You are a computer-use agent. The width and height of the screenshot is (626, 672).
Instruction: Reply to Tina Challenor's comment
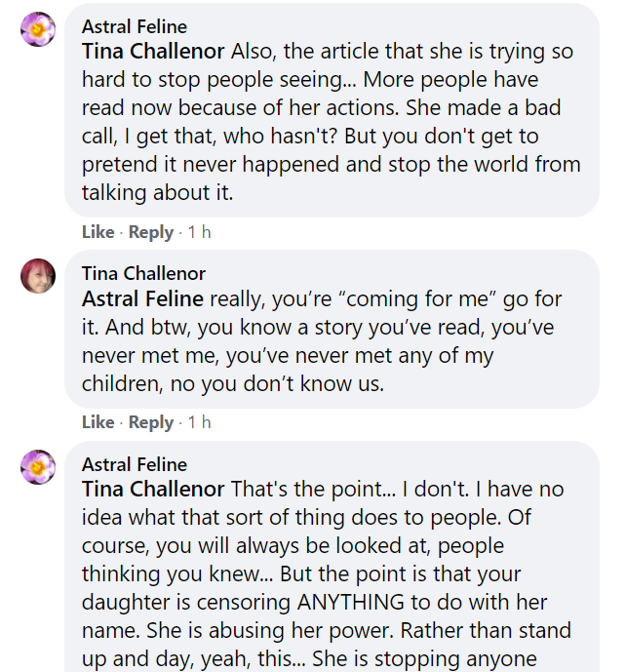click(x=151, y=422)
